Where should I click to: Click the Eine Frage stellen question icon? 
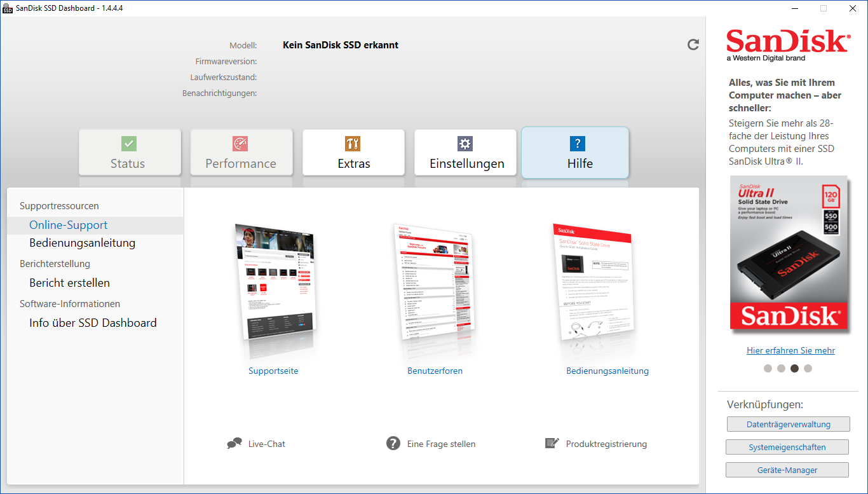(x=393, y=443)
